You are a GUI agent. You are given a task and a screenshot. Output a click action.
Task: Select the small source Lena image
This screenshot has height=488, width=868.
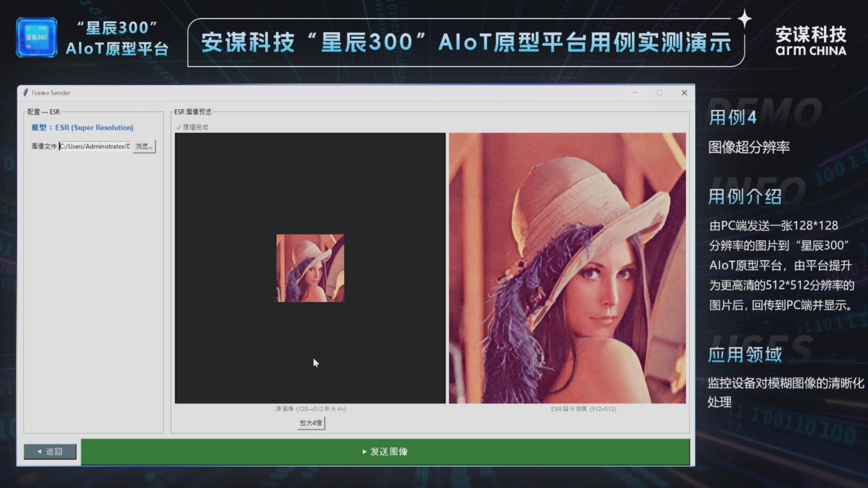pyautogui.click(x=310, y=268)
